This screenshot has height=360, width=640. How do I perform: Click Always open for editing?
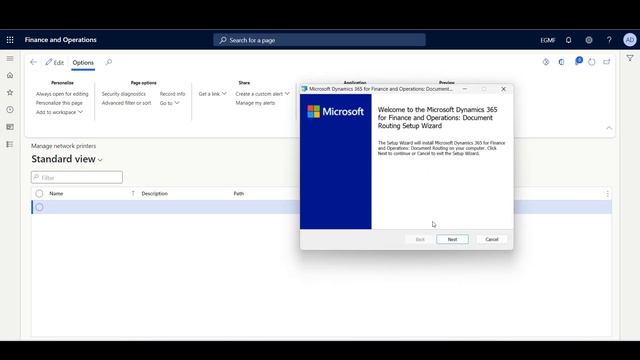(x=62, y=94)
